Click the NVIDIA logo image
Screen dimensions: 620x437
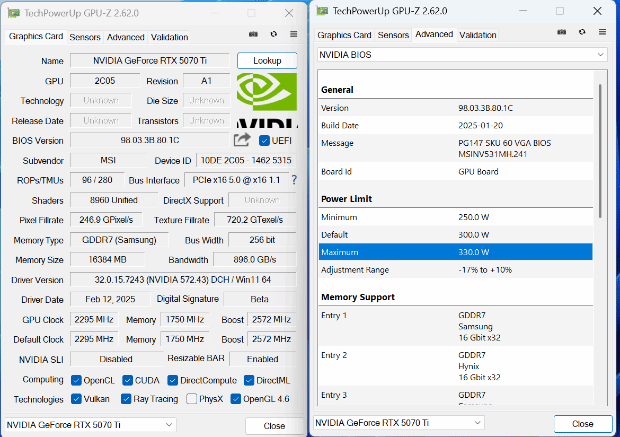tap(267, 100)
